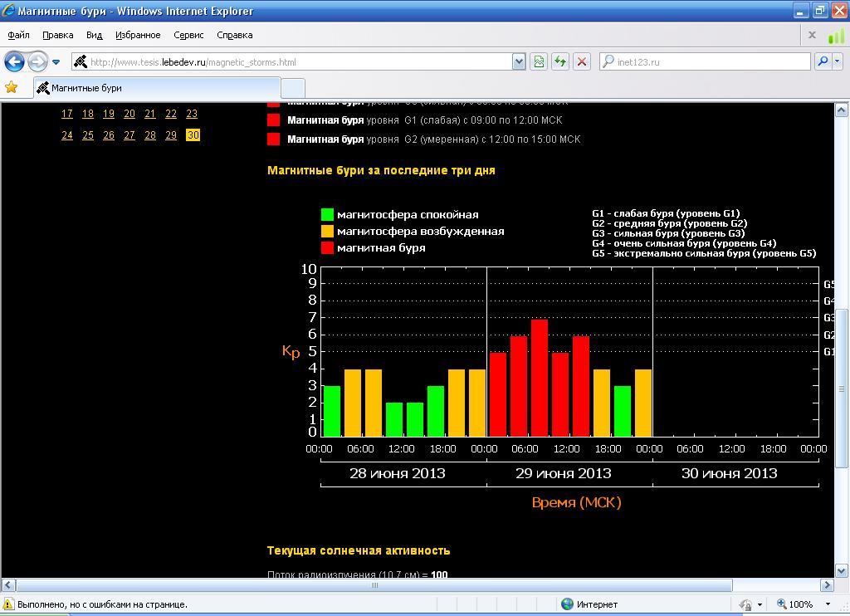Open the Сервис menu
850x616 pixels.
click(188, 35)
